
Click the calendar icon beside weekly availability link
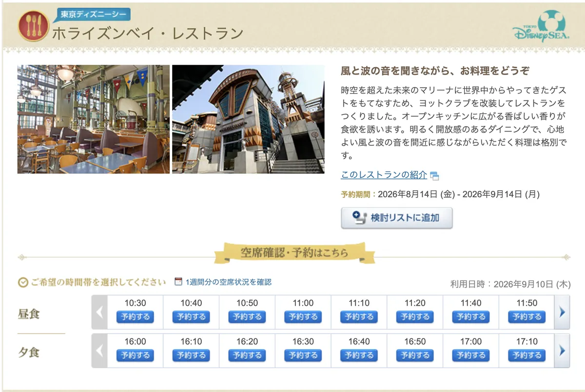(178, 282)
